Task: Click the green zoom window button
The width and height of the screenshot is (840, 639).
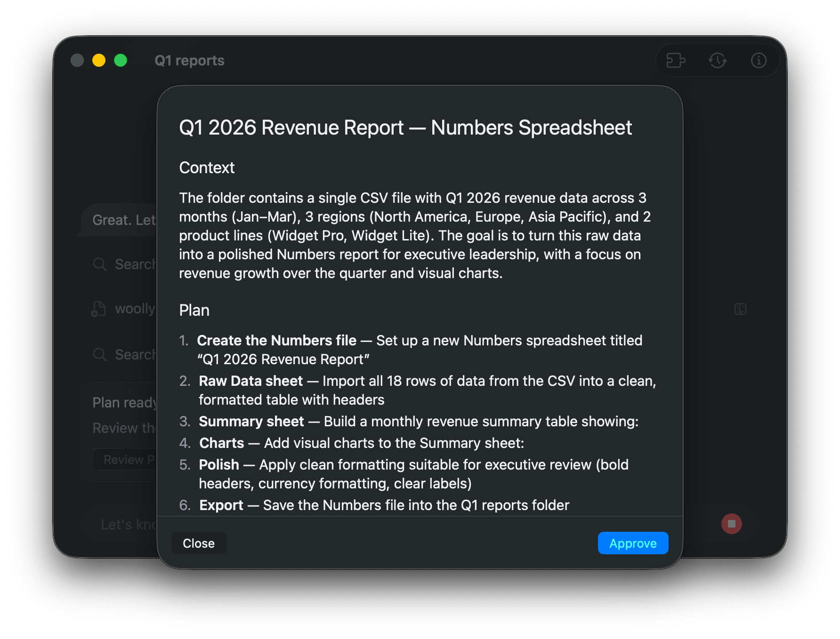Action: tap(121, 60)
